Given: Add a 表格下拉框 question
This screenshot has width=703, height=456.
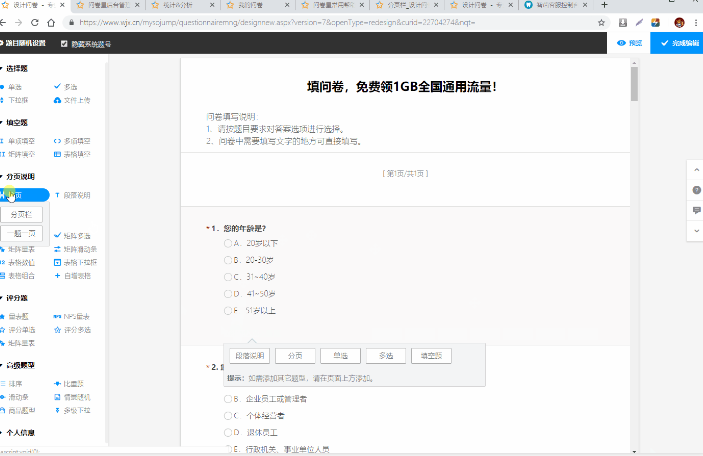Looking at the screenshot, I should 75,262.
